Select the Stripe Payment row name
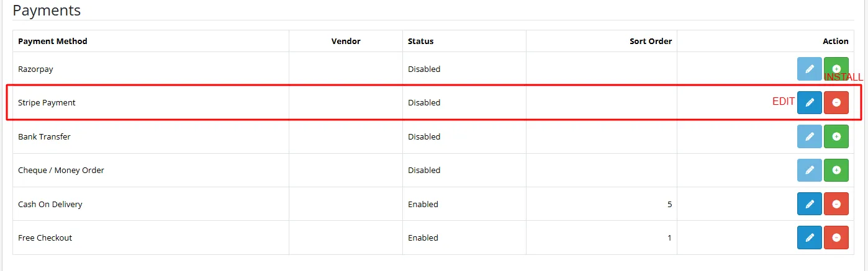The image size is (868, 271). click(x=47, y=103)
